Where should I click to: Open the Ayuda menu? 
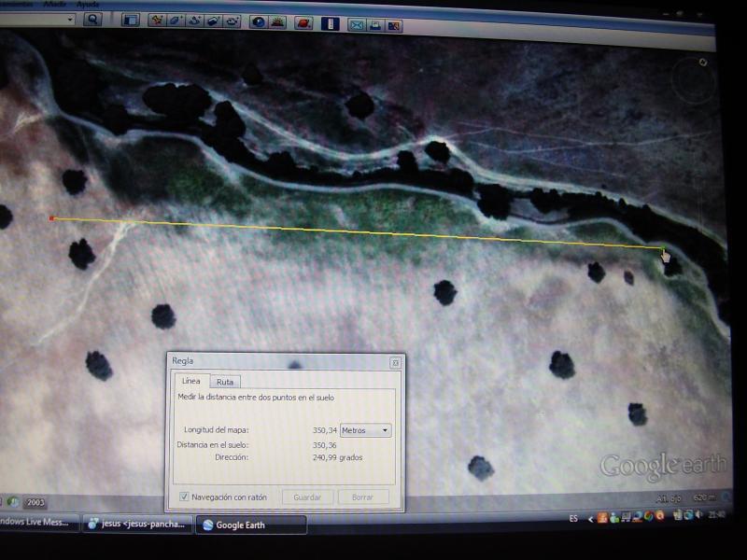(87, 4)
